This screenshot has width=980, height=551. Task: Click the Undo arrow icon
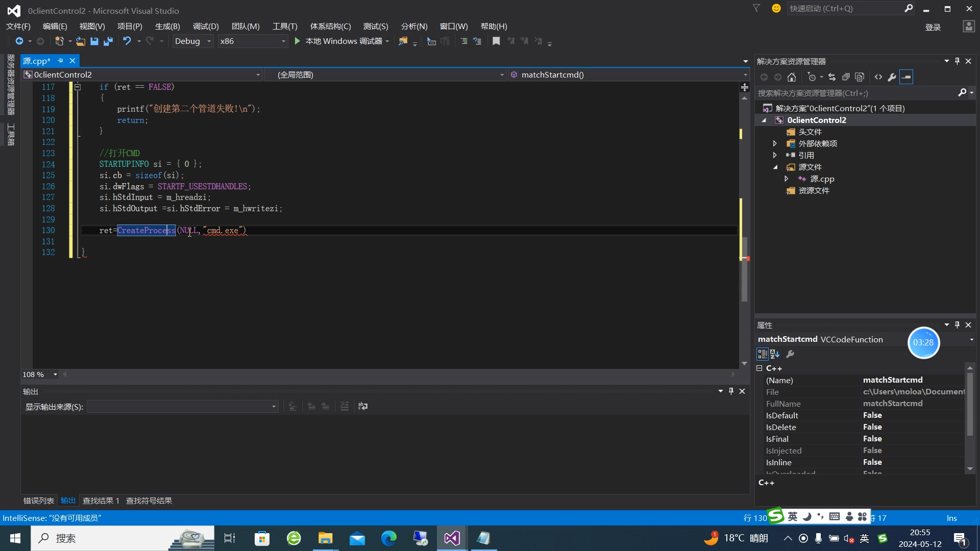pos(127,41)
